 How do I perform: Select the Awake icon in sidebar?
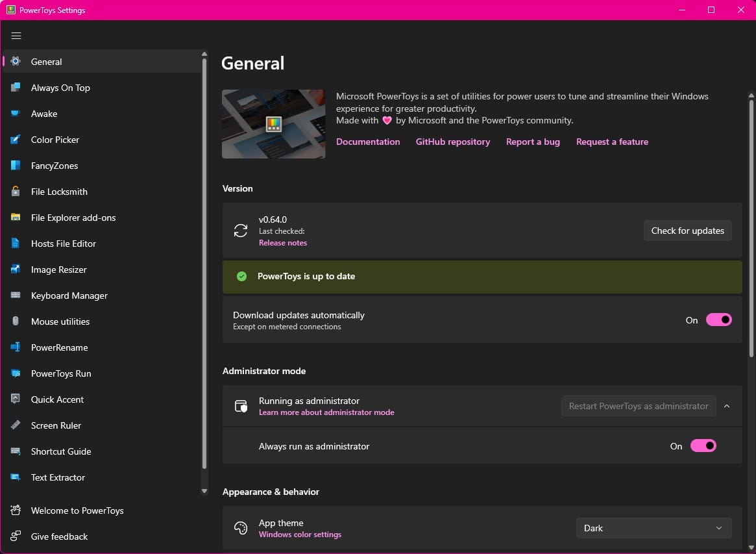(15, 114)
